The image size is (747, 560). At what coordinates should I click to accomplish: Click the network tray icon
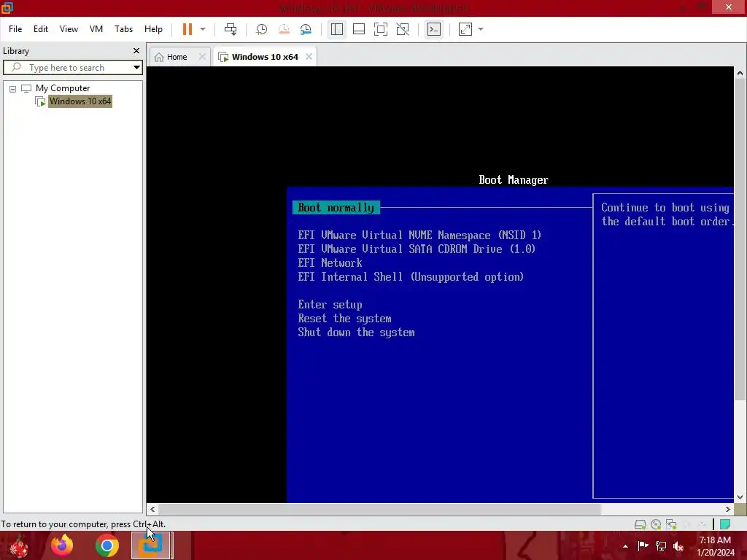661,545
